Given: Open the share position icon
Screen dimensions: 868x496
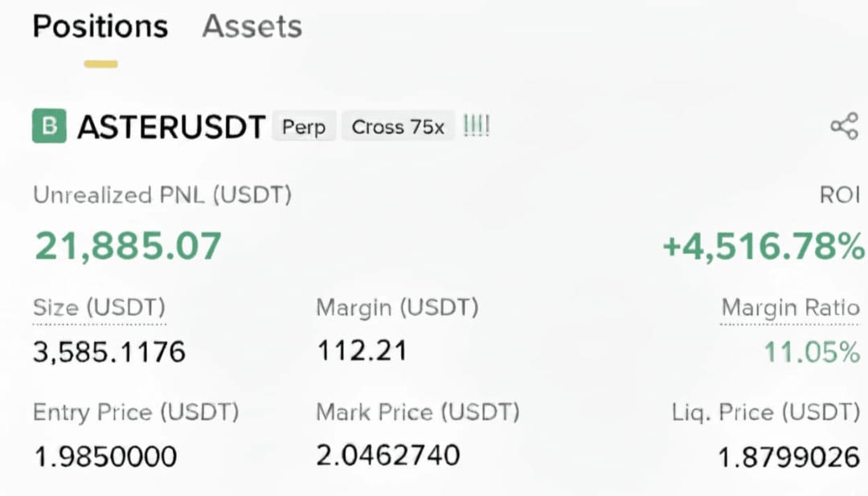Looking at the screenshot, I should pos(845,126).
